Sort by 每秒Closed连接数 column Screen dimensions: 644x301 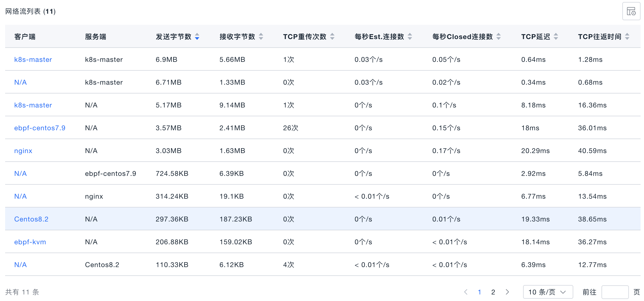(x=498, y=36)
